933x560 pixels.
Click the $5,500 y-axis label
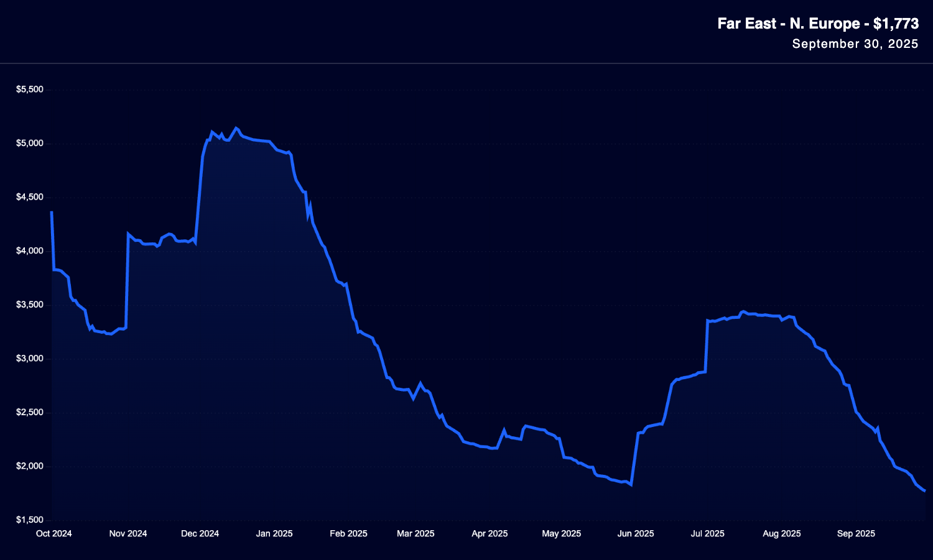(x=30, y=90)
